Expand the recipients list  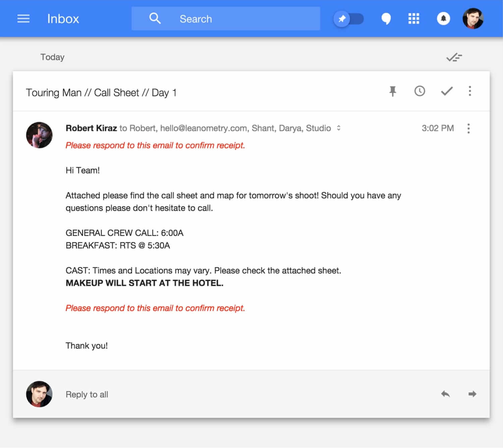point(338,128)
